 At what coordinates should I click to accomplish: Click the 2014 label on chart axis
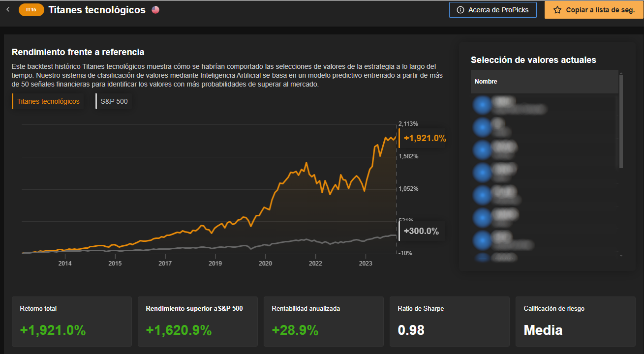point(65,264)
